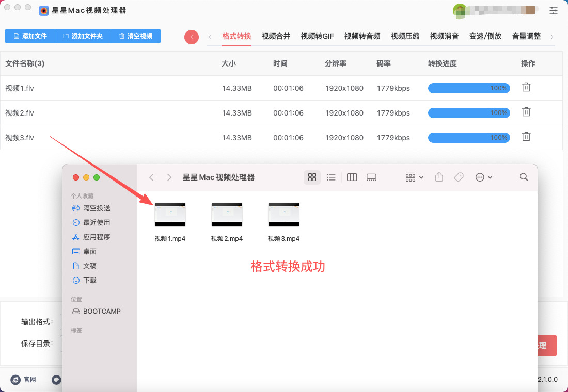The width and height of the screenshot is (568, 392).
Task: Click the 文件名称(3) column header
Action: click(x=25, y=64)
